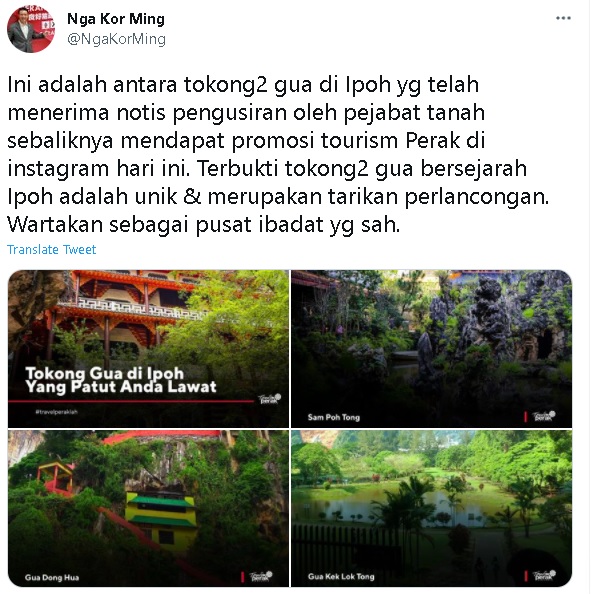The width and height of the screenshot is (591, 594).
Task: Click the Travel Perak logo on title image
Action: pyautogui.click(x=270, y=399)
